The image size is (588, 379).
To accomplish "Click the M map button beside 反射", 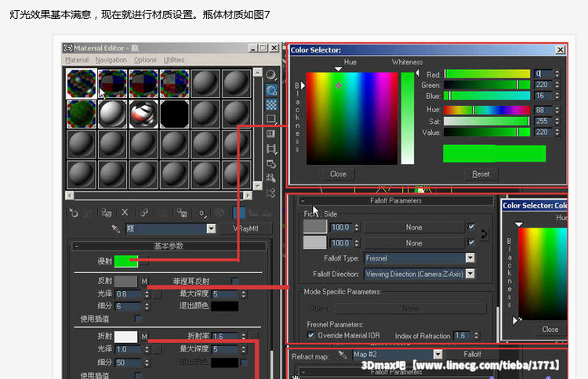I will click(144, 281).
